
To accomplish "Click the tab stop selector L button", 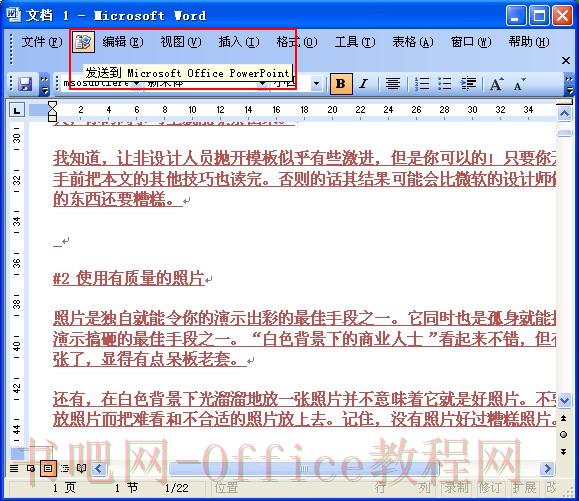I will pos(17,110).
